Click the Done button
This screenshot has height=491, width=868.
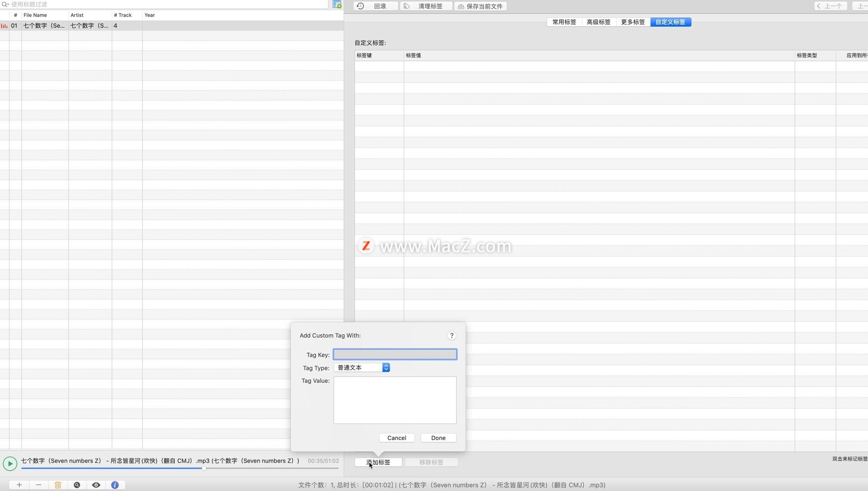coord(438,438)
